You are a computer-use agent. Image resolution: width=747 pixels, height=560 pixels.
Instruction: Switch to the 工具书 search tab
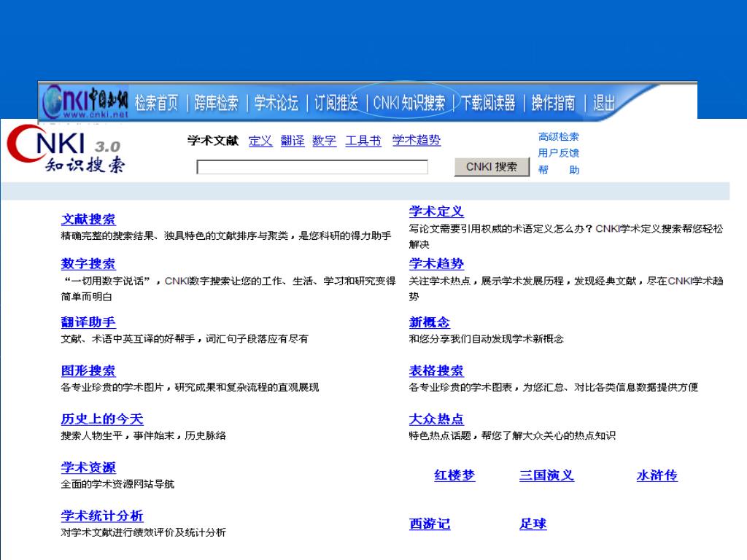pyautogui.click(x=363, y=141)
